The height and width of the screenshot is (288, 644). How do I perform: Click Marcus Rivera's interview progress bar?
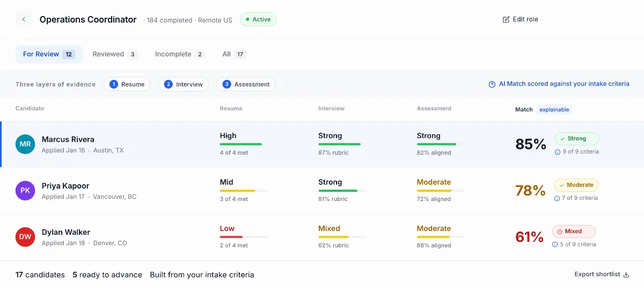pos(342,144)
